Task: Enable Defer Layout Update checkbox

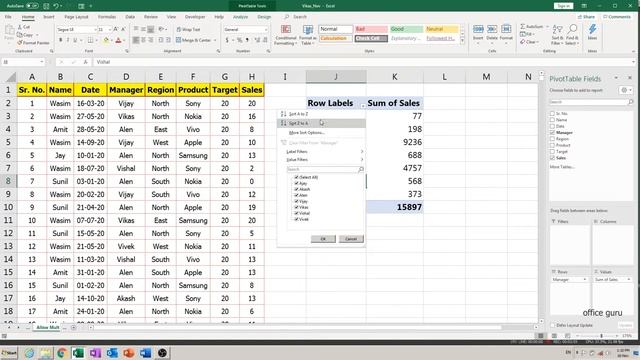Action: [553, 325]
